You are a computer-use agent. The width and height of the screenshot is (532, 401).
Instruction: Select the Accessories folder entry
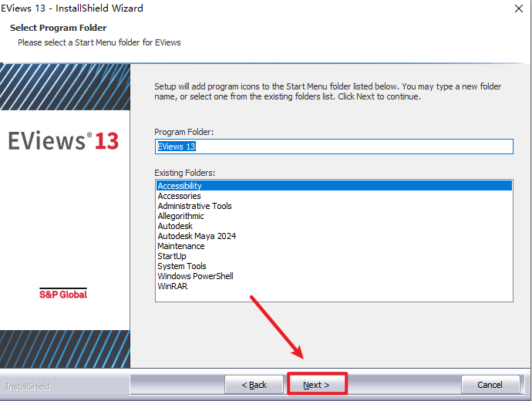(x=179, y=196)
